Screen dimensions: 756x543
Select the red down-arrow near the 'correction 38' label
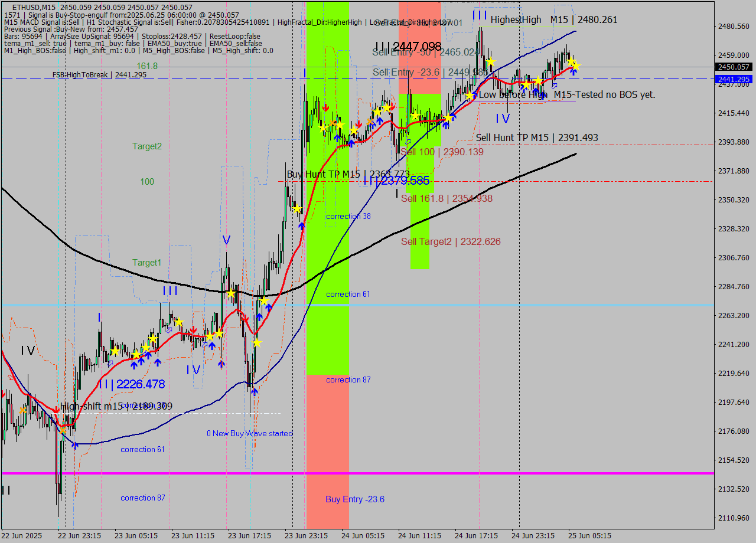tap(359, 123)
